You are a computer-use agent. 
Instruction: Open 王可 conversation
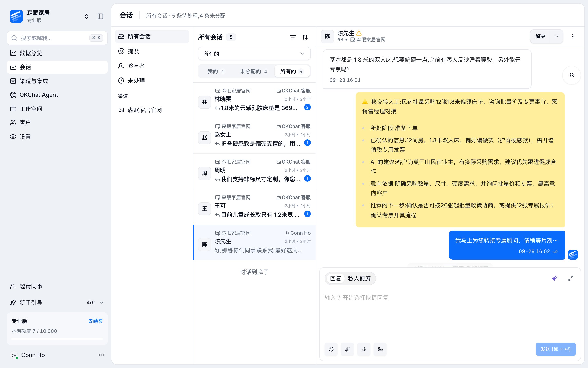tap(254, 207)
